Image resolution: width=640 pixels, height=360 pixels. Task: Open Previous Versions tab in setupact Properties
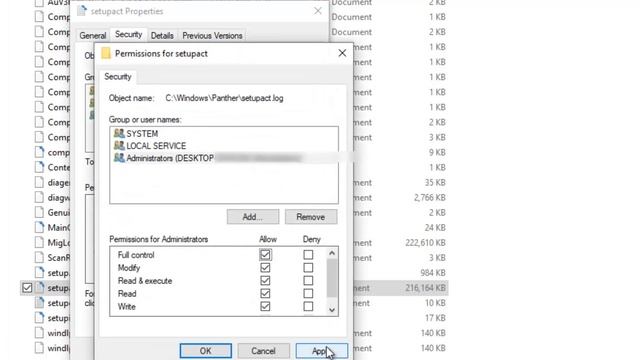point(212,36)
